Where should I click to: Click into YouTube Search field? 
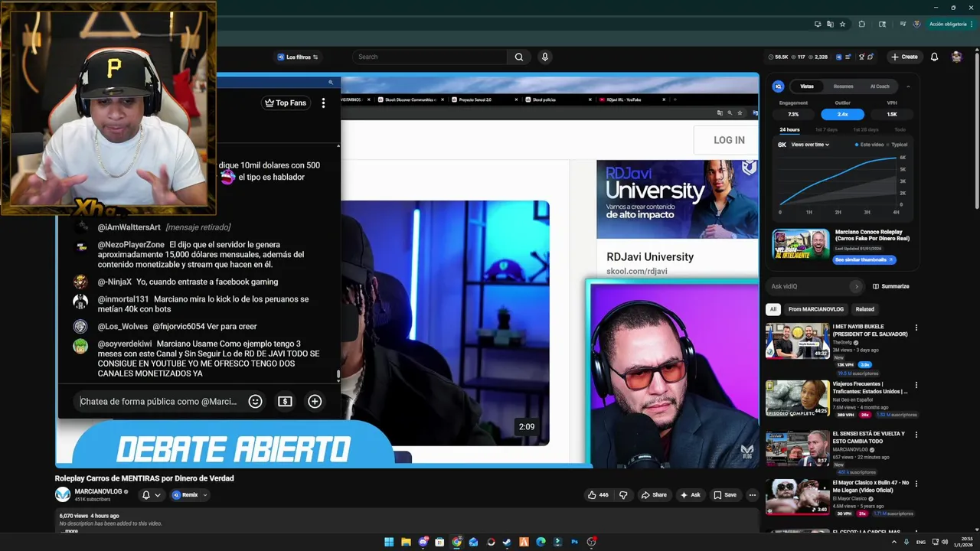tap(430, 57)
